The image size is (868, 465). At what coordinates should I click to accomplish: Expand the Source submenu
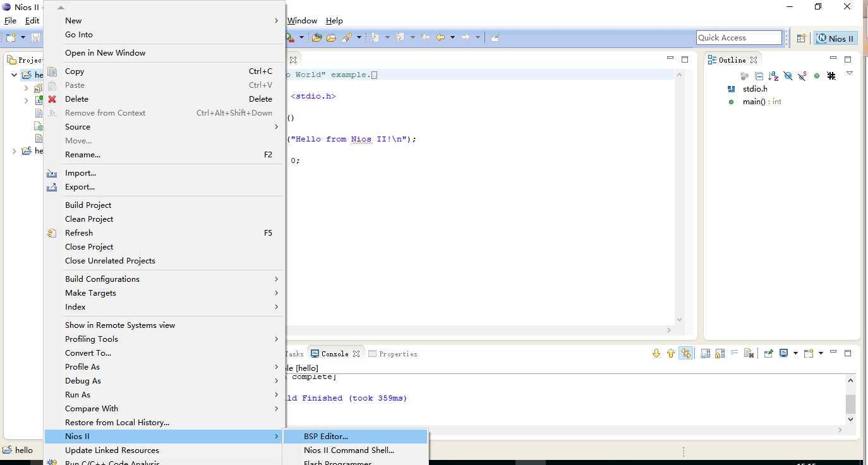tap(164, 127)
